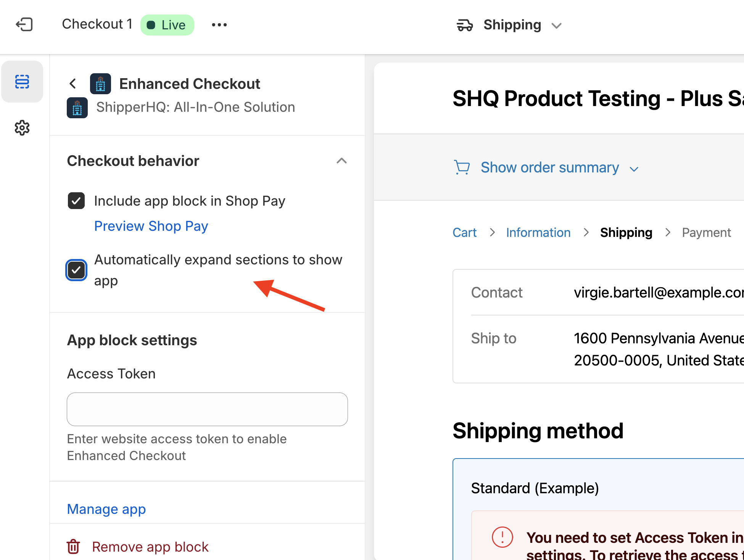744x560 pixels.
Task: Go to Cart breadcrumb
Action: (x=464, y=232)
